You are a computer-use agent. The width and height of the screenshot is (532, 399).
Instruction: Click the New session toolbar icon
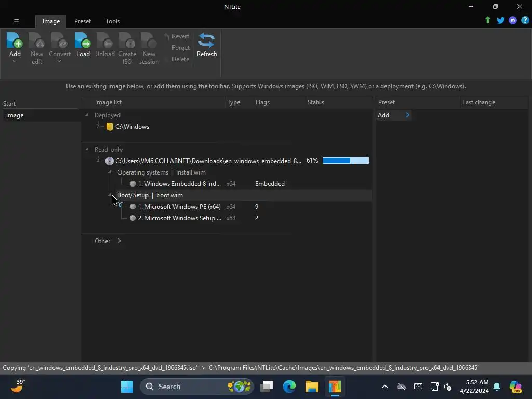pos(149,41)
